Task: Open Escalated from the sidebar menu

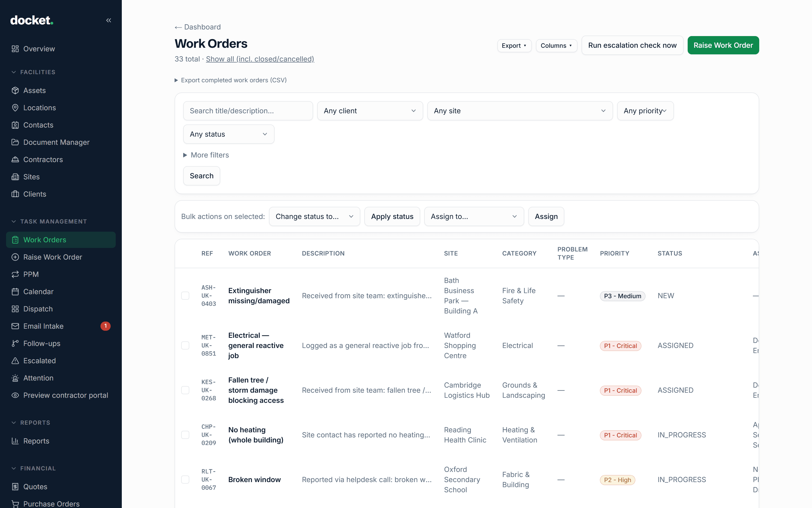Action: click(x=61, y=361)
